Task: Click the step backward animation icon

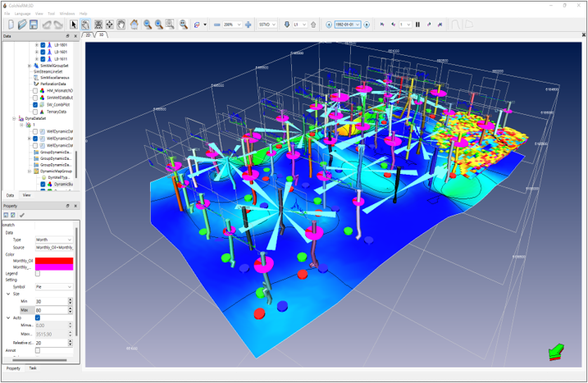Action: 393,25
